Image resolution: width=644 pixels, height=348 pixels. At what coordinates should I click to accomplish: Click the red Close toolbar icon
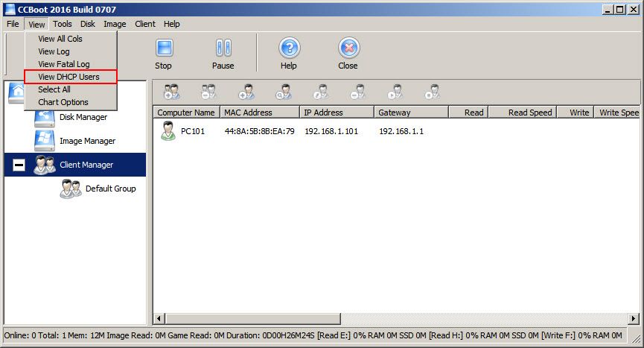point(348,48)
